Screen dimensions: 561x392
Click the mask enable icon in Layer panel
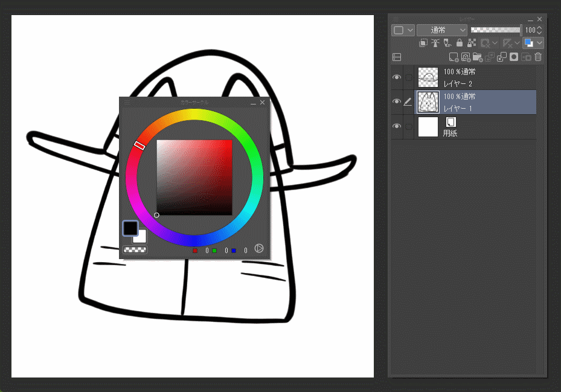[485, 43]
